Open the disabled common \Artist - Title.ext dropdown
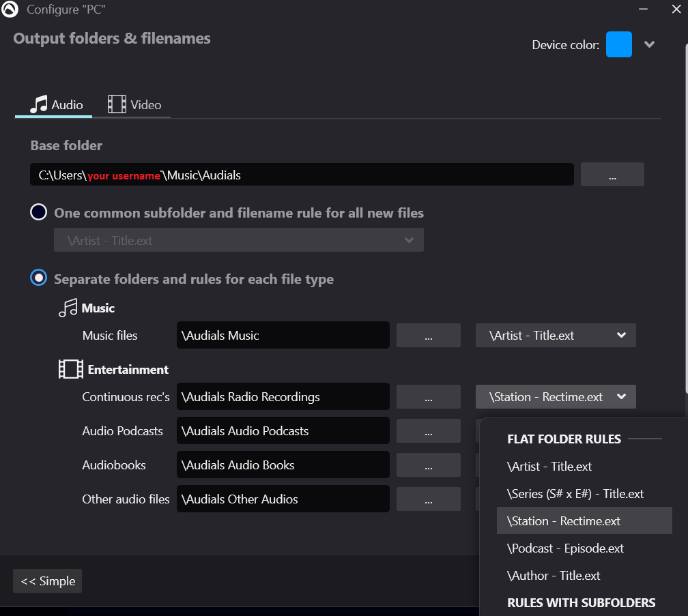 [x=239, y=240]
